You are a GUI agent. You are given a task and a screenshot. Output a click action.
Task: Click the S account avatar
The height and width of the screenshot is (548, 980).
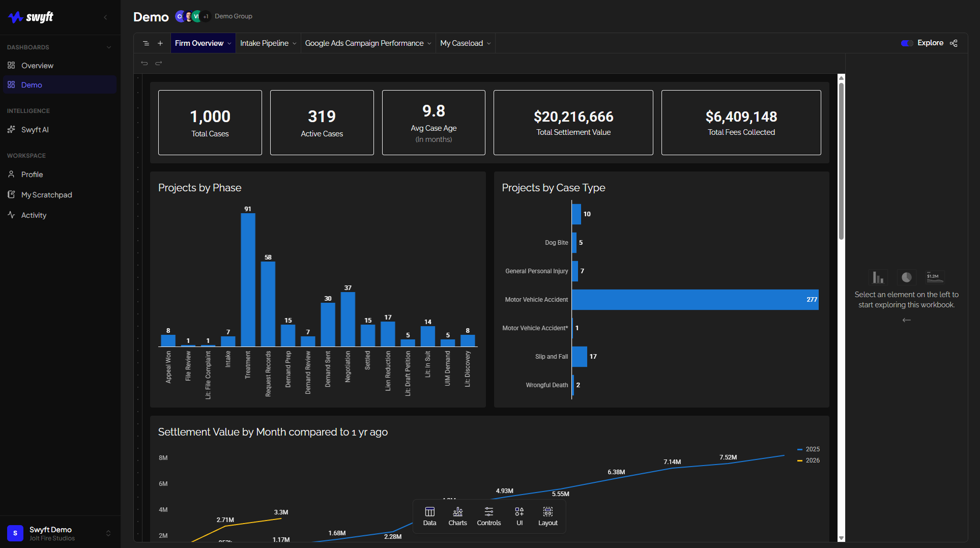coord(15,533)
